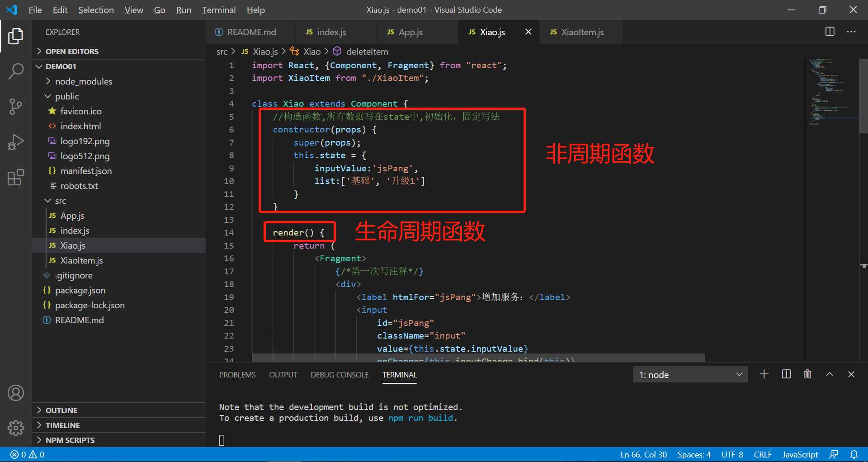This screenshot has width=868, height=462.
Task: Open package-lock.json in the explorer
Action: pyautogui.click(x=119, y=305)
